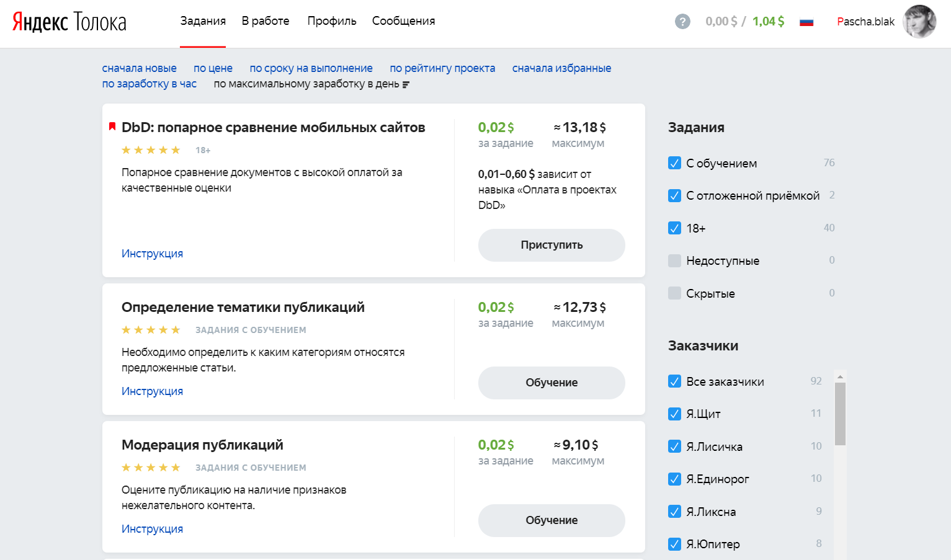This screenshot has width=951, height=560.
Task: Uncheck the Я.Юпитер checkbox
Action: pos(675,544)
